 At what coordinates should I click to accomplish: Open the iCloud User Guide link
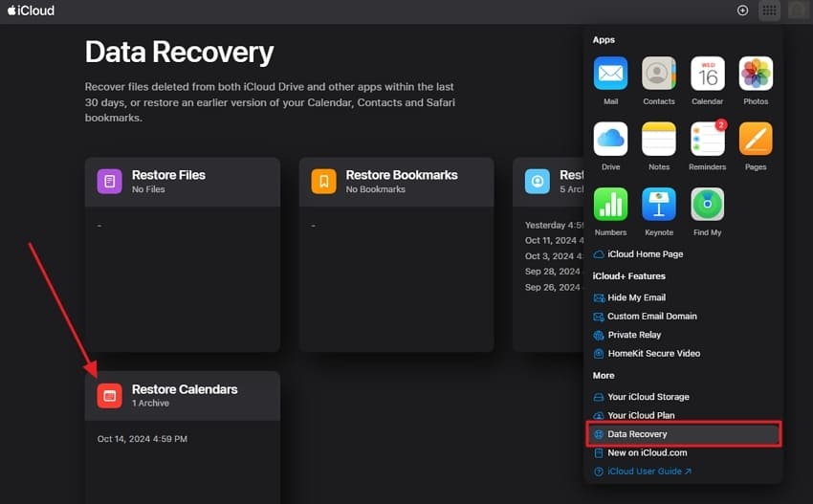[x=642, y=471]
